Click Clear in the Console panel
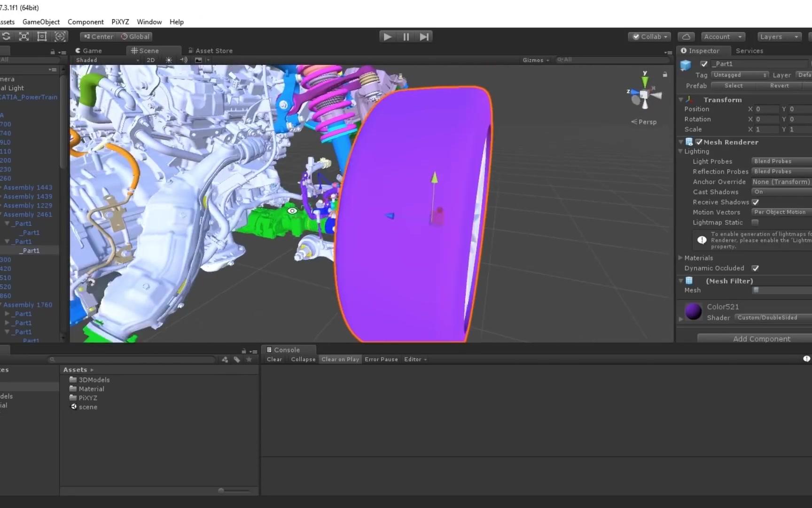Screen dimensions: 812x508 [274, 359]
